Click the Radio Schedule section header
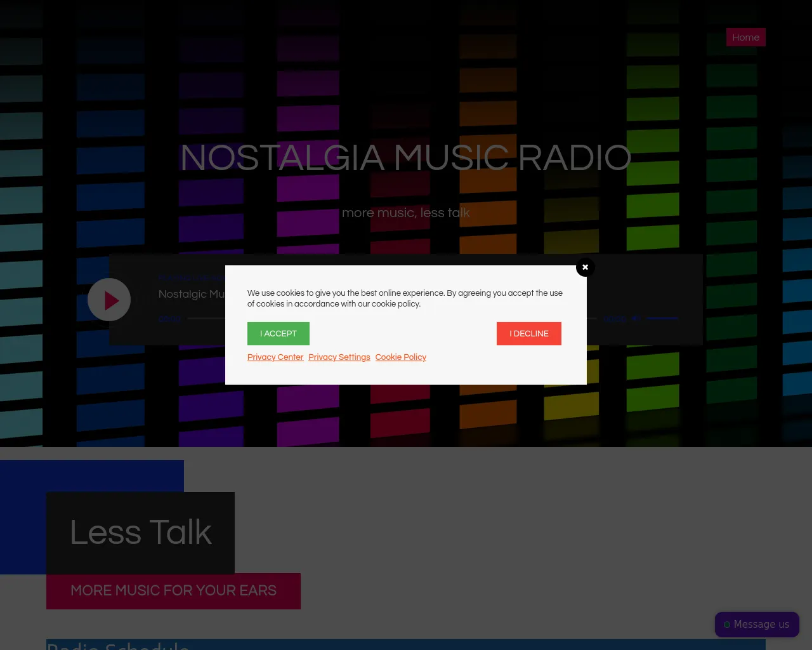 pos(118,645)
